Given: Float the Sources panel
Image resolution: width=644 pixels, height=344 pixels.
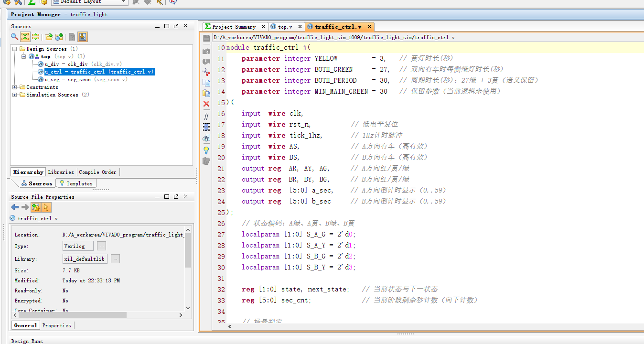Looking at the screenshot, I should [x=176, y=26].
